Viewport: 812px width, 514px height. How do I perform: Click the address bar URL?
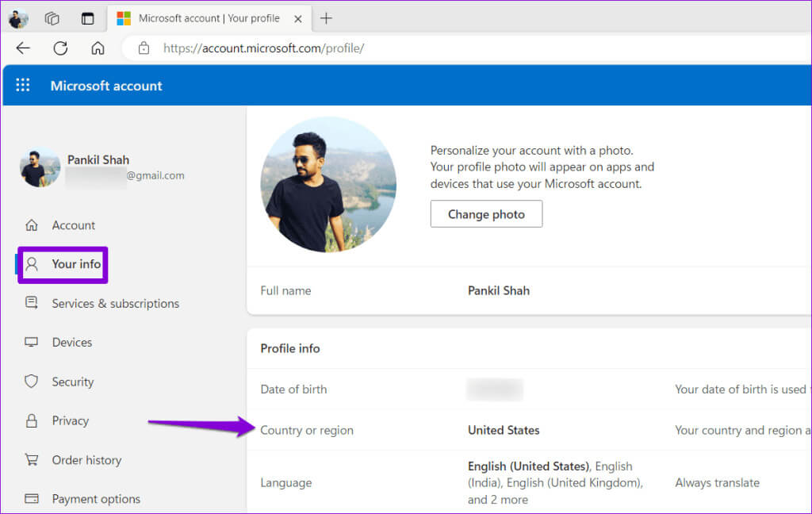click(x=263, y=48)
